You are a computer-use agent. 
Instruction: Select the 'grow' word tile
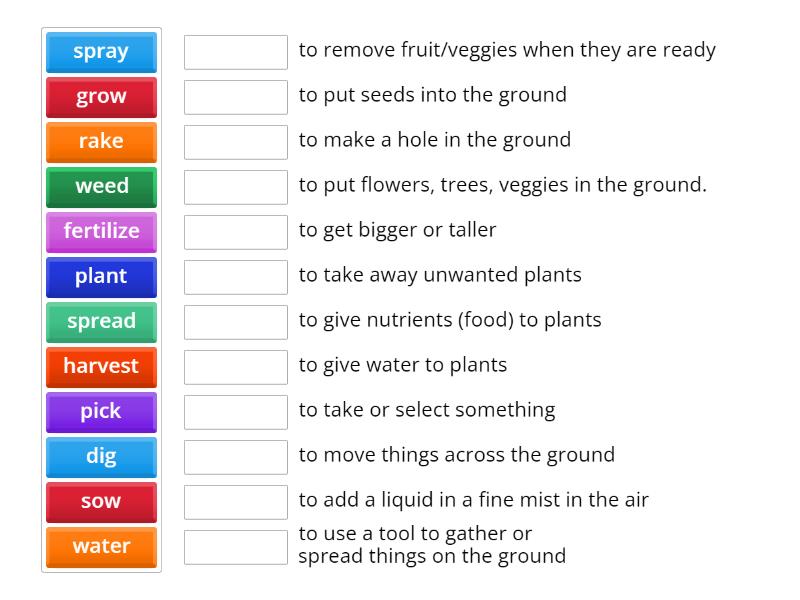(100, 97)
